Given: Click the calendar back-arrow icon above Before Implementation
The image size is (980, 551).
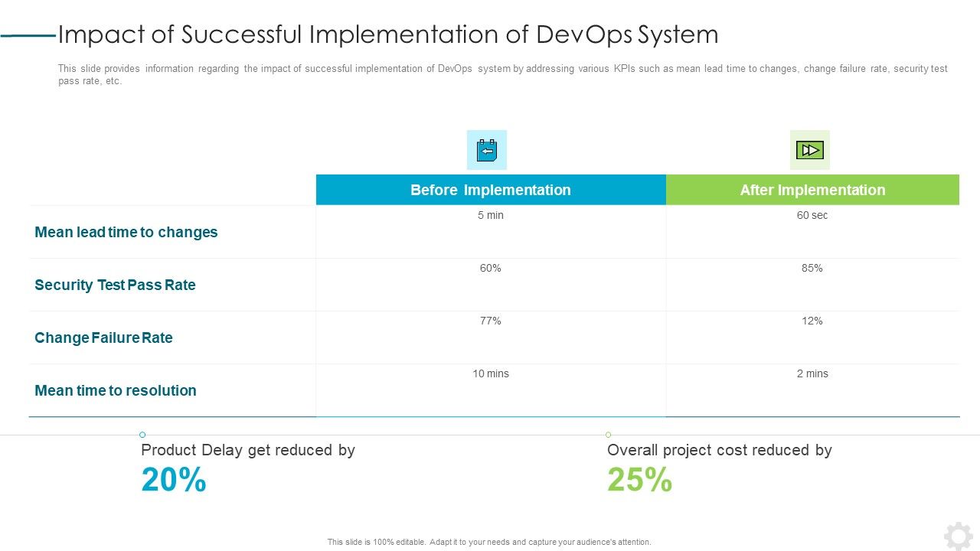Looking at the screenshot, I should [x=487, y=150].
